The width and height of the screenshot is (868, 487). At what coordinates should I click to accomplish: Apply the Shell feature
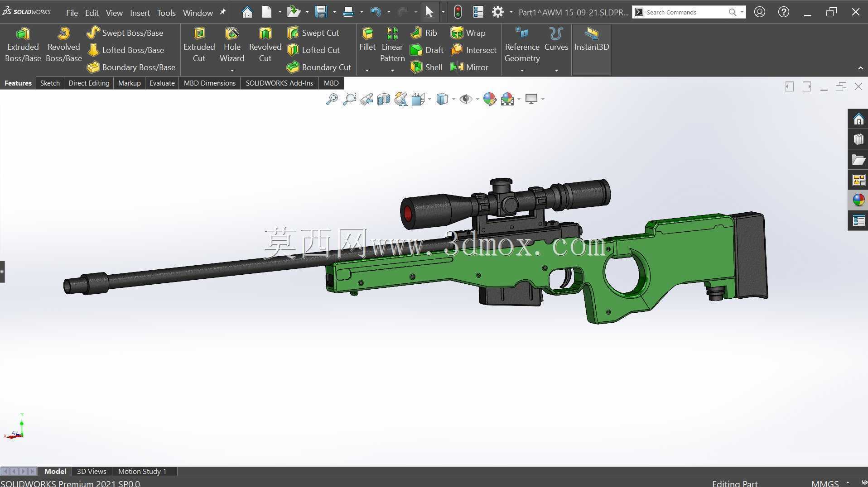pos(426,67)
